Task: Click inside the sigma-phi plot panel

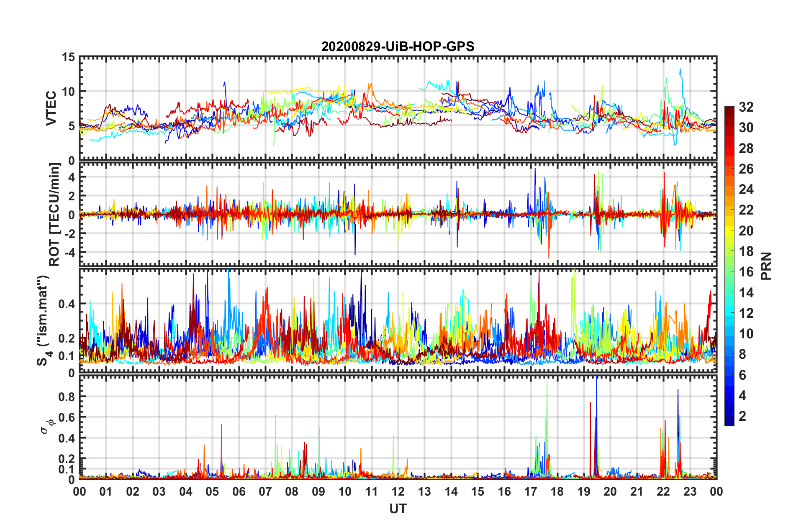Action: pyautogui.click(x=398, y=427)
